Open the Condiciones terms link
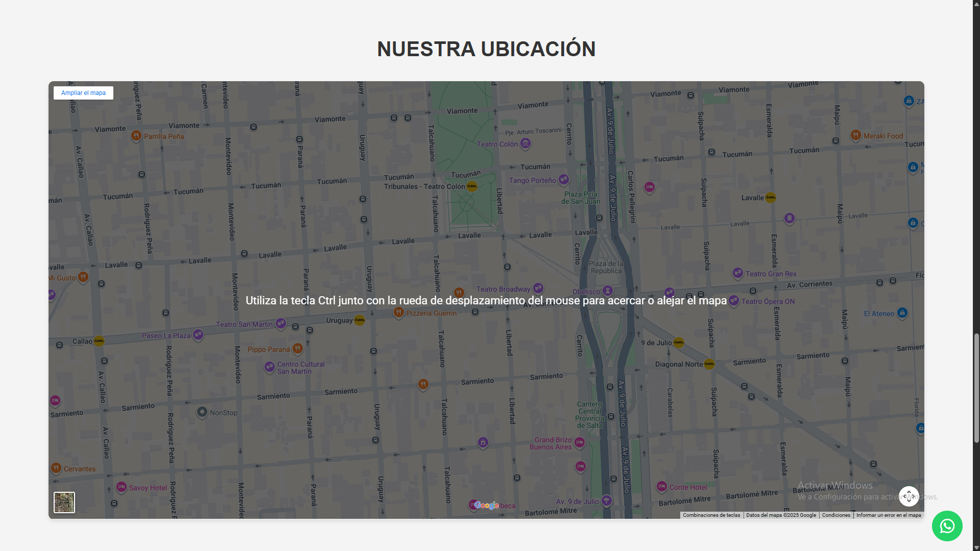The height and width of the screenshot is (551, 980). (835, 515)
